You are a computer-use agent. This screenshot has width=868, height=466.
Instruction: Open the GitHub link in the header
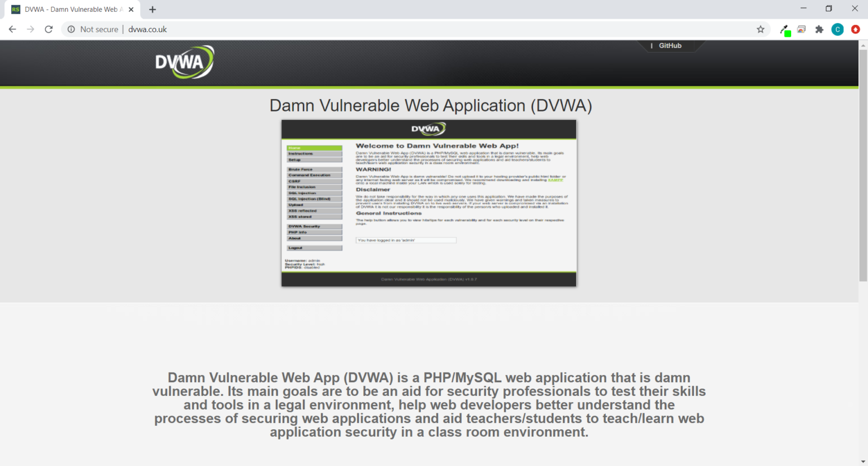click(x=670, y=45)
